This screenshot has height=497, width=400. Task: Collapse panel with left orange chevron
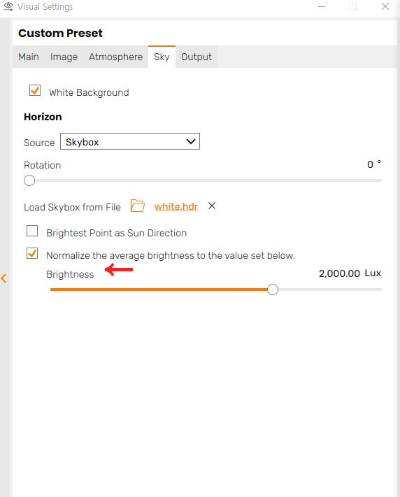click(4, 278)
